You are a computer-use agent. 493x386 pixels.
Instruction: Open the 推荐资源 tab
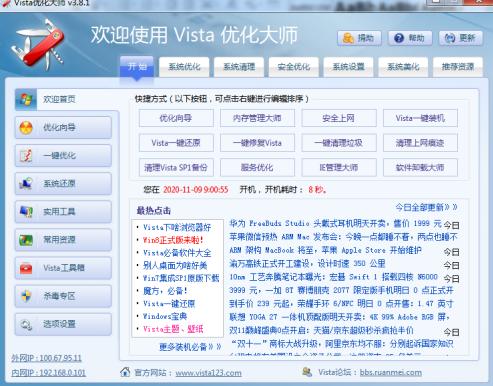(458, 67)
